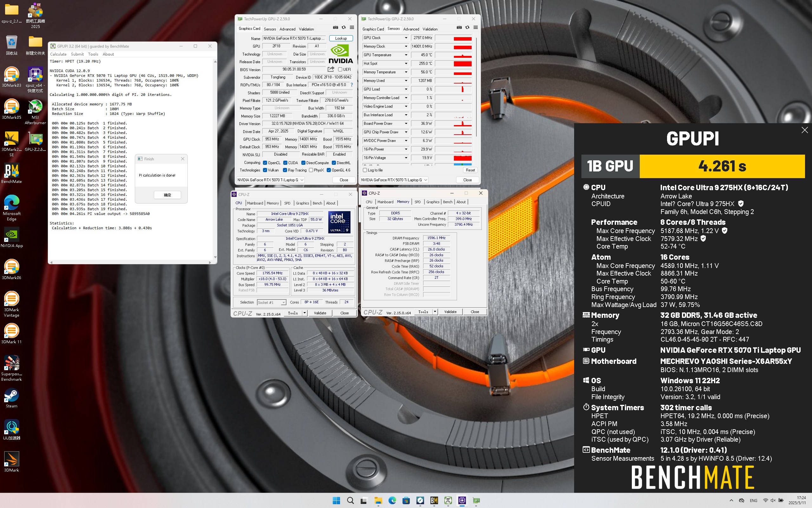Click the GPUPI horizontal scrollbar right arrow

coord(210,262)
